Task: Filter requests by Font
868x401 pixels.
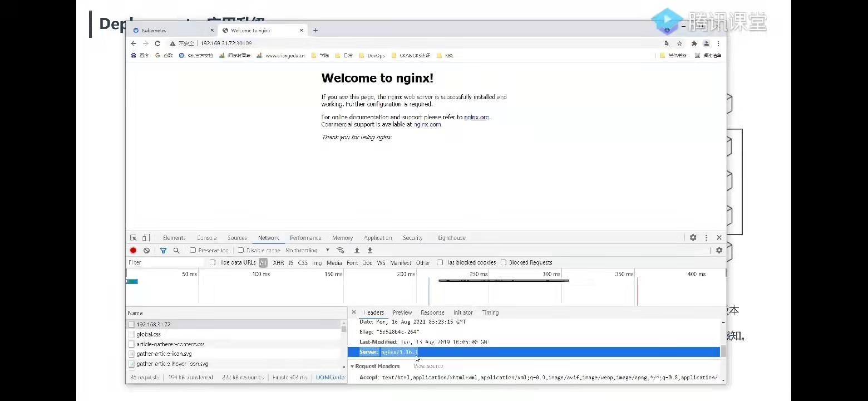Action: (352, 262)
